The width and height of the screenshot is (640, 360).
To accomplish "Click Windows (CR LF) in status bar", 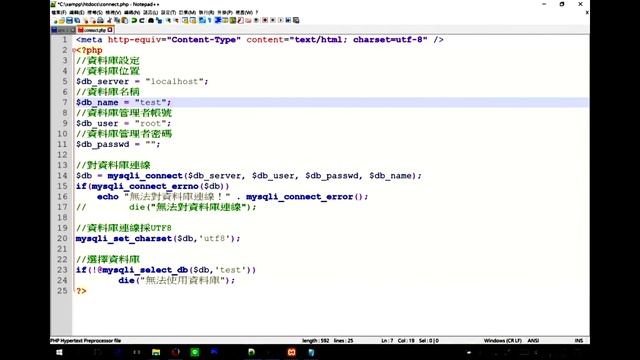I will click(502, 340).
